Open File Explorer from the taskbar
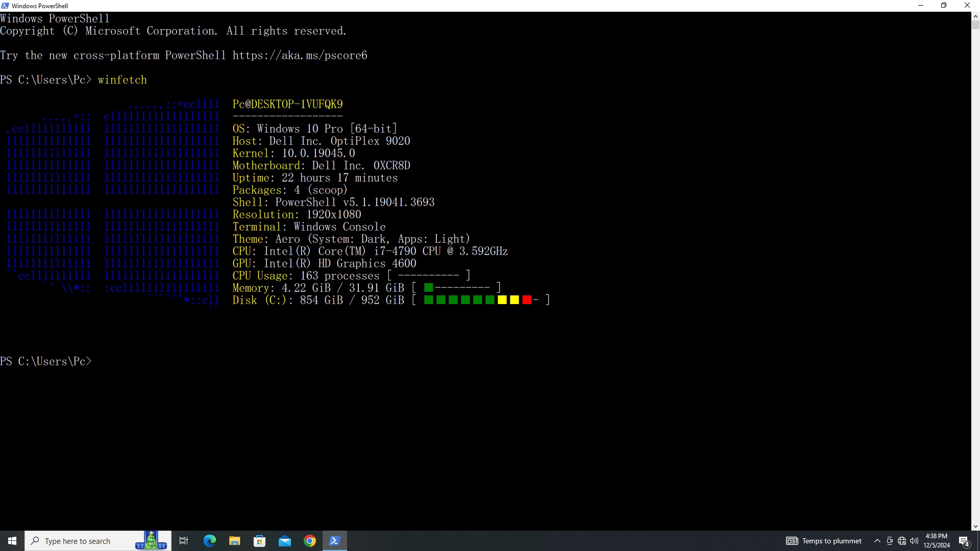Image resolution: width=980 pixels, height=551 pixels. pos(234,541)
